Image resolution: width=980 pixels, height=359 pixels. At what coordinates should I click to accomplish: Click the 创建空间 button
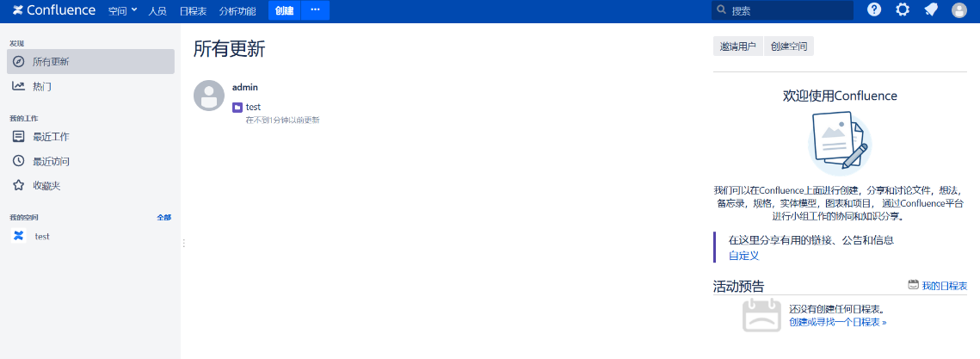click(789, 46)
